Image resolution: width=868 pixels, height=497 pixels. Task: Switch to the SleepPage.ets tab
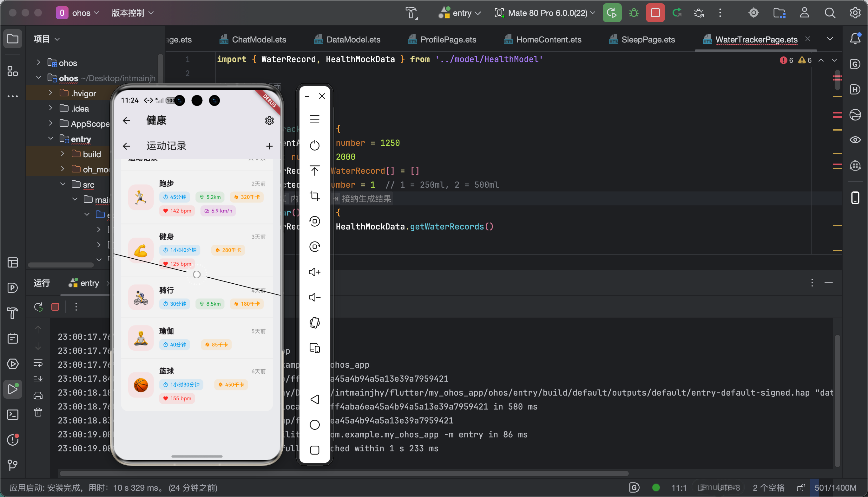648,40
